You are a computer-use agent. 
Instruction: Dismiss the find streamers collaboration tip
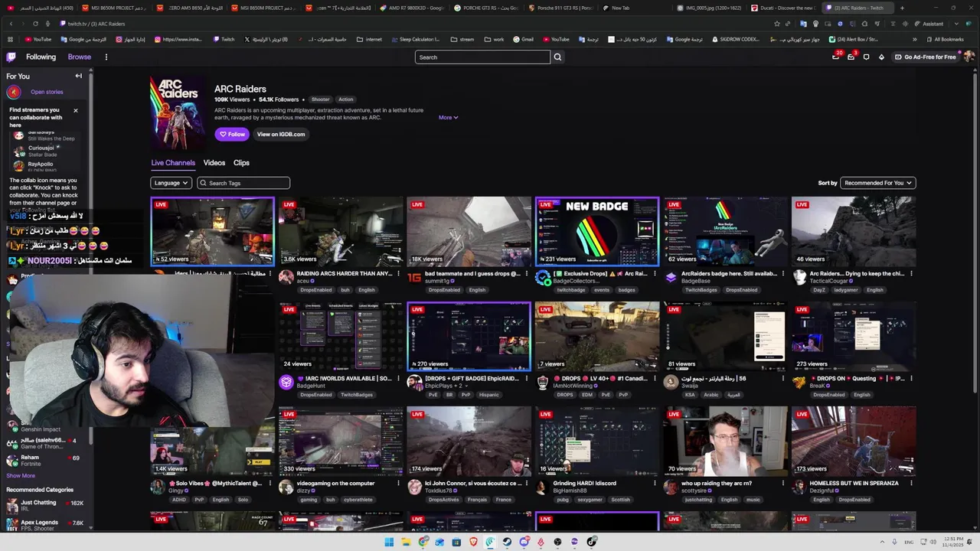(75, 110)
